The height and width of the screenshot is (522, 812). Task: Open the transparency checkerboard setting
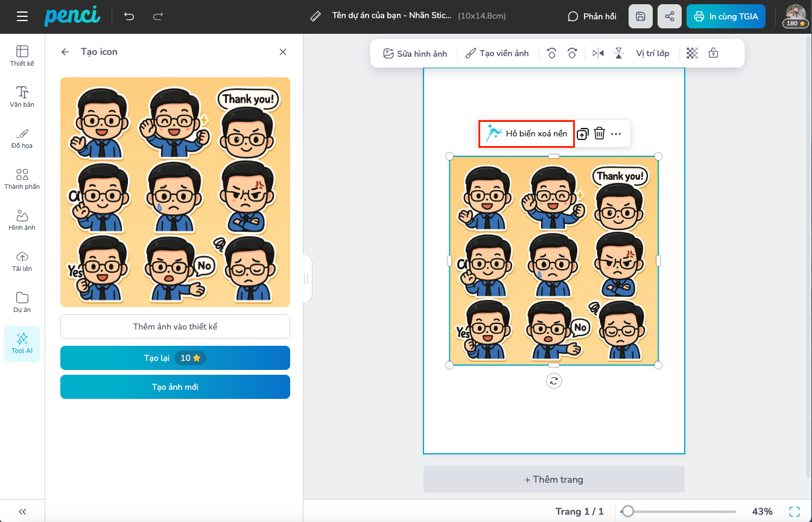tap(693, 53)
